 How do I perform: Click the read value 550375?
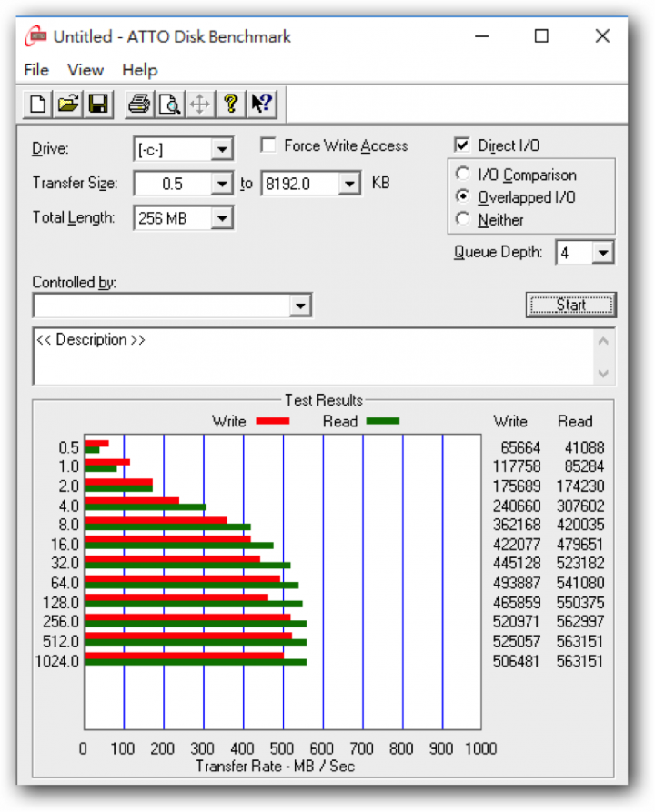(580, 603)
